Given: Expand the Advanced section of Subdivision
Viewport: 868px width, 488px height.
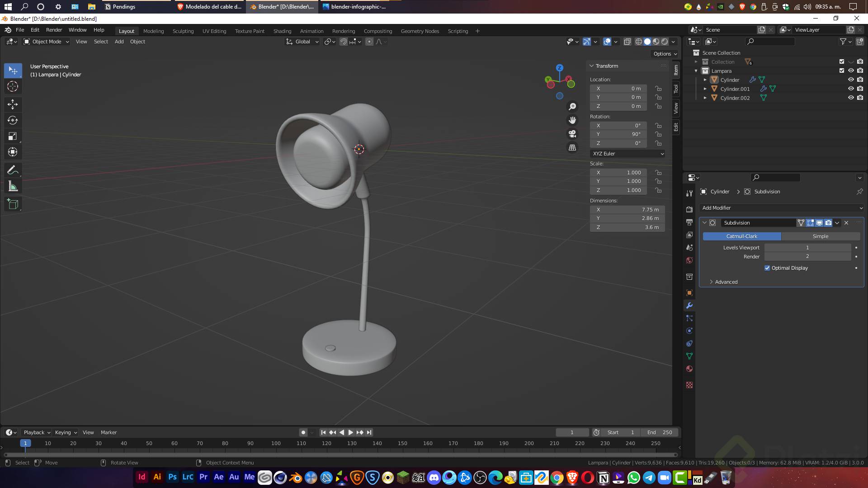Looking at the screenshot, I should (x=726, y=282).
